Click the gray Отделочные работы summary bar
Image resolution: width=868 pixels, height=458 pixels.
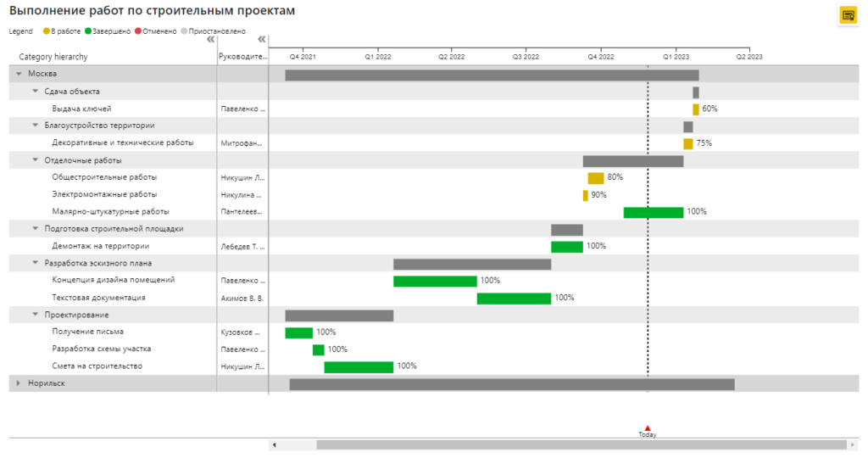[x=633, y=161]
